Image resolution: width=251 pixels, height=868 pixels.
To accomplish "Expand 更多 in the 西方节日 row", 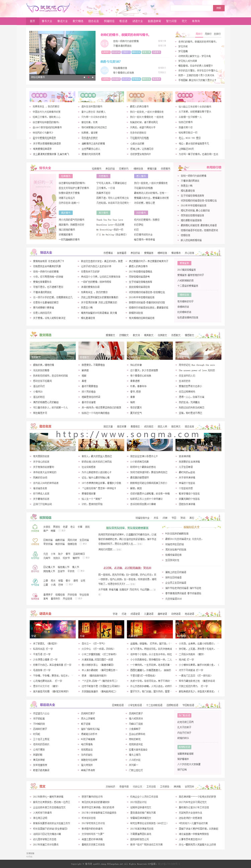I will tap(81, 571).
